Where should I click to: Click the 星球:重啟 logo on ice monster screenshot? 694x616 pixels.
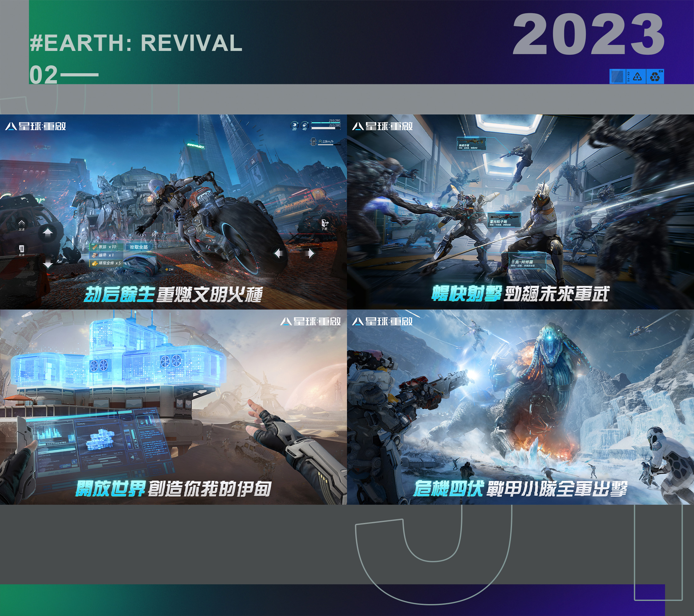tap(383, 321)
